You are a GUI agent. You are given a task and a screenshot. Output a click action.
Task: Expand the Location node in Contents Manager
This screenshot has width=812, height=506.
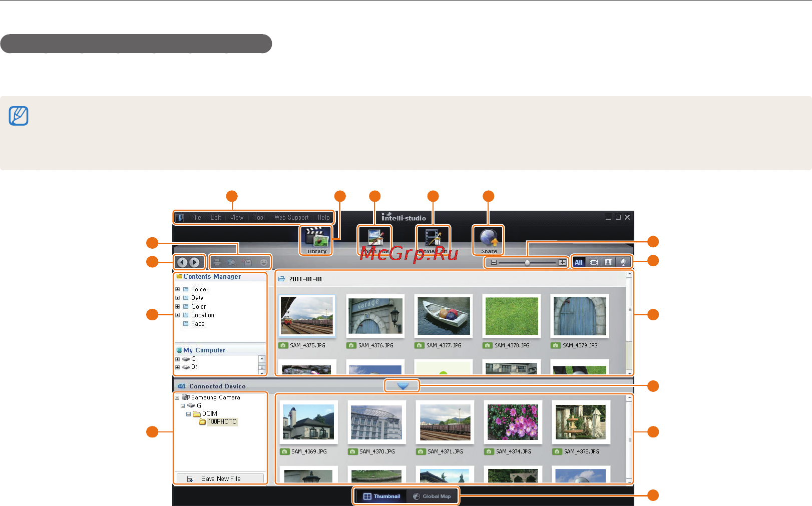tap(177, 315)
